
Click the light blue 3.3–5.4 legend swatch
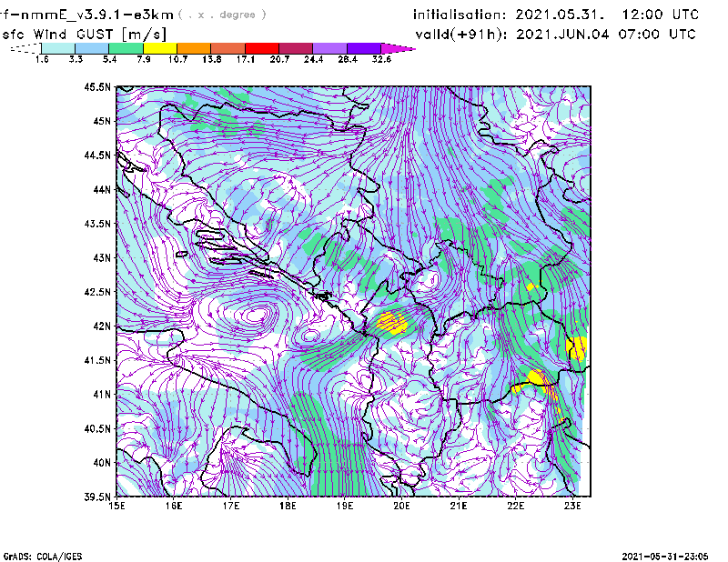(92, 48)
